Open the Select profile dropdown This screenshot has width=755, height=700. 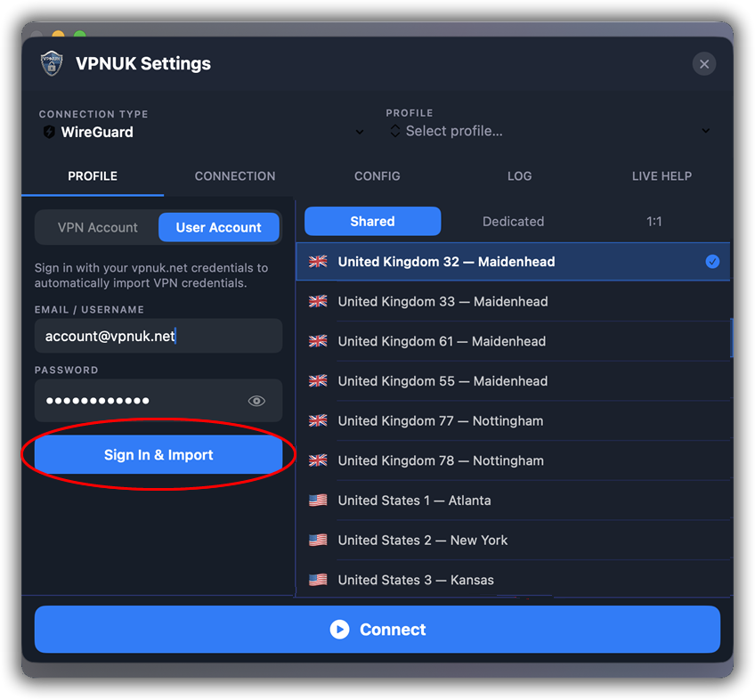(549, 131)
